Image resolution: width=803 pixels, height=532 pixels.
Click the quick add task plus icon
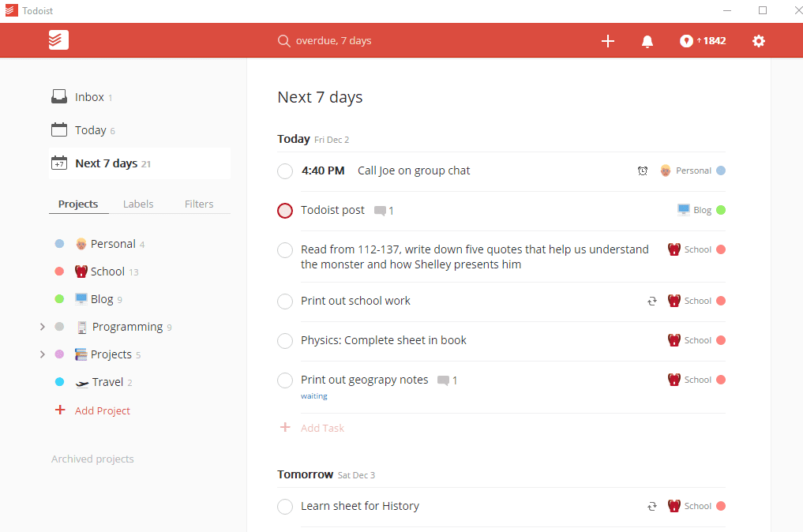coord(608,41)
